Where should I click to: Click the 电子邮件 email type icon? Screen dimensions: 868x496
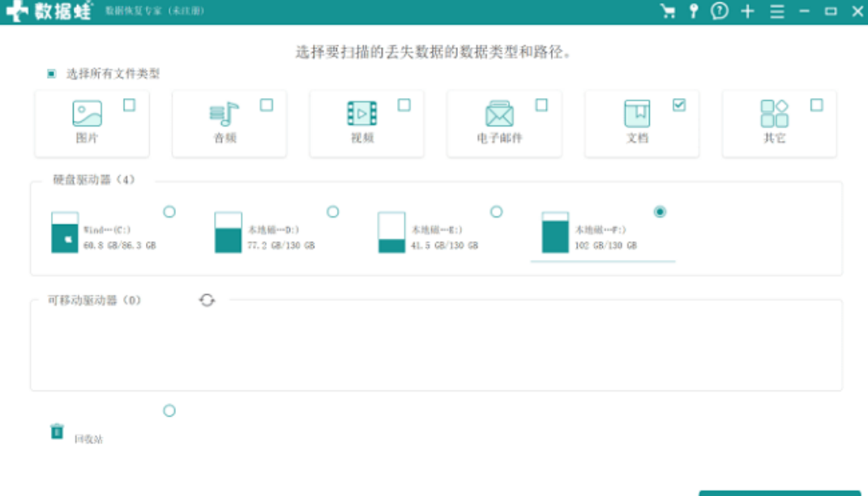click(499, 114)
